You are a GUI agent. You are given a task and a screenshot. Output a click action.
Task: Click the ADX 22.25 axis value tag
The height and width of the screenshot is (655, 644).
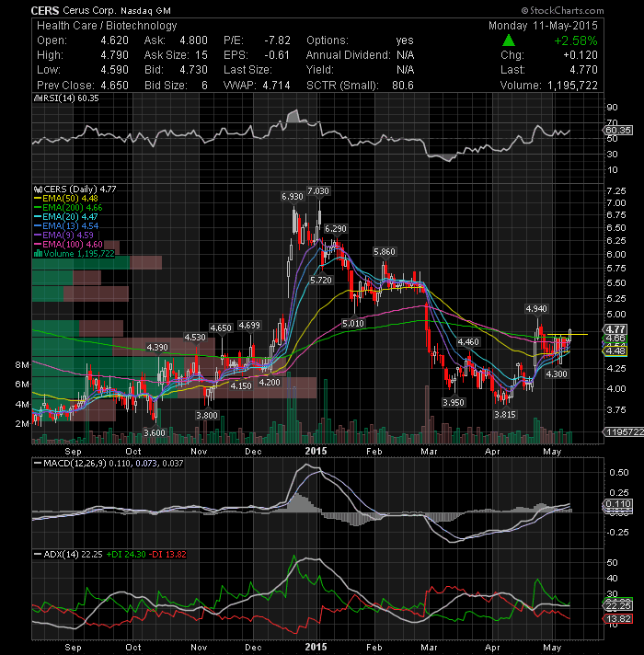[x=618, y=605]
